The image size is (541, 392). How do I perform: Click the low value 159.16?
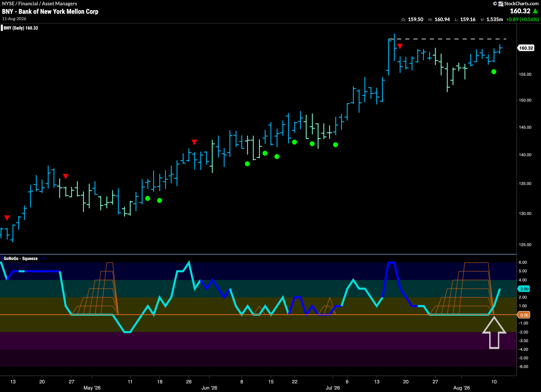[x=468, y=19]
